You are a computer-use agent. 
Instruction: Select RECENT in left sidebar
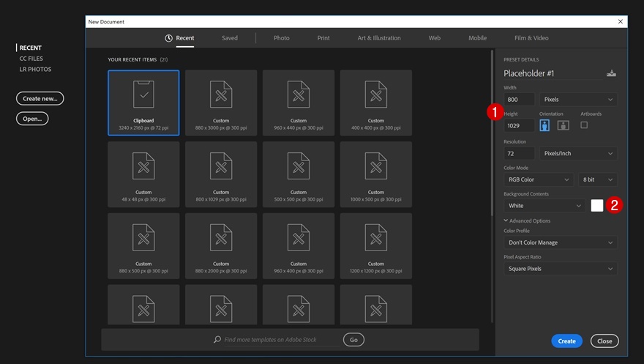coord(31,48)
